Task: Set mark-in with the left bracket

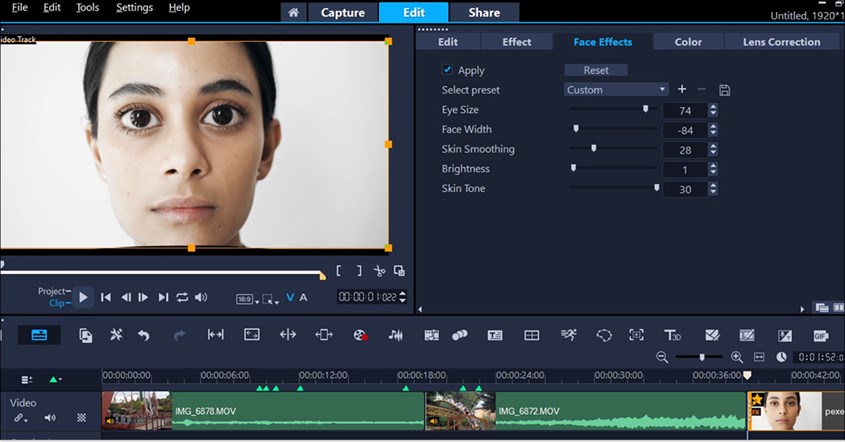Action: click(x=338, y=271)
